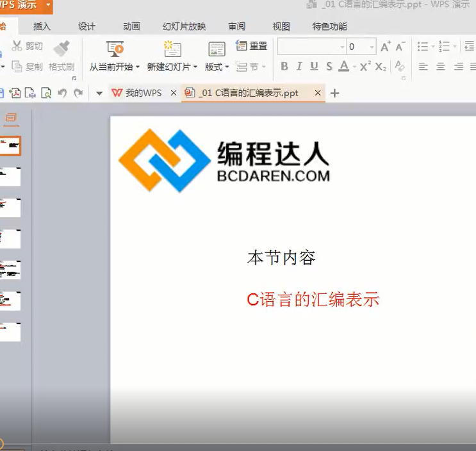
Task: Add new document tab with plus
Action: [334, 93]
